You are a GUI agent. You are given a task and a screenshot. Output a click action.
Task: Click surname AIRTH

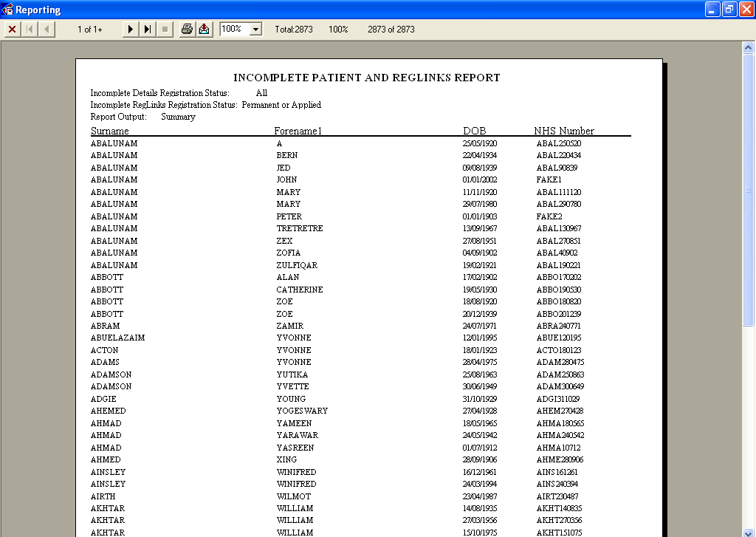pyautogui.click(x=103, y=496)
